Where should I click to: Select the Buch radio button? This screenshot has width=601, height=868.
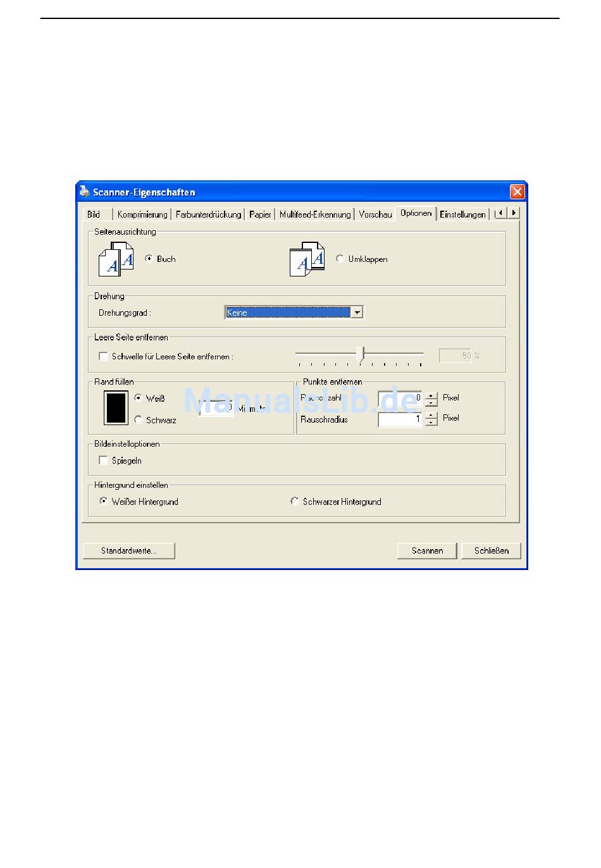coord(149,258)
